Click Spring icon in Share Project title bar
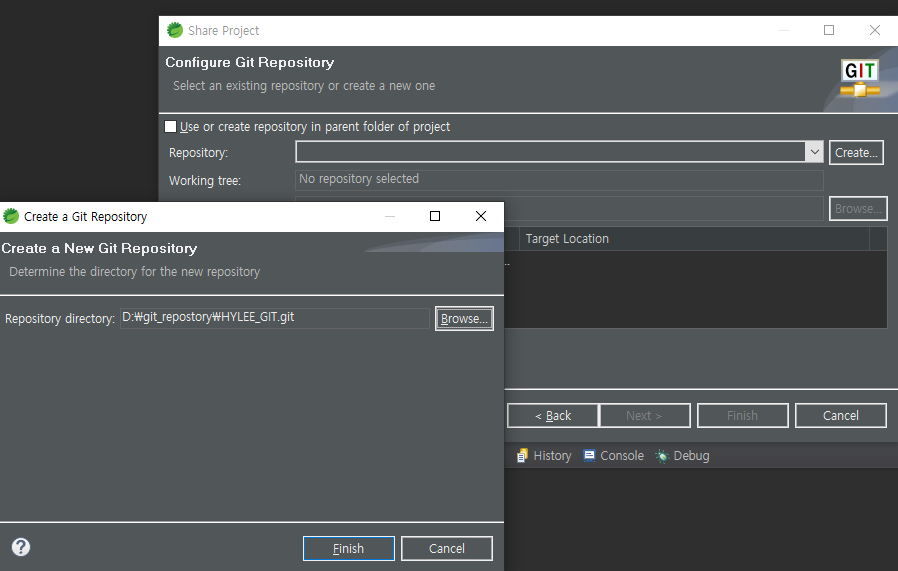The height and width of the screenshot is (571, 898). (175, 31)
